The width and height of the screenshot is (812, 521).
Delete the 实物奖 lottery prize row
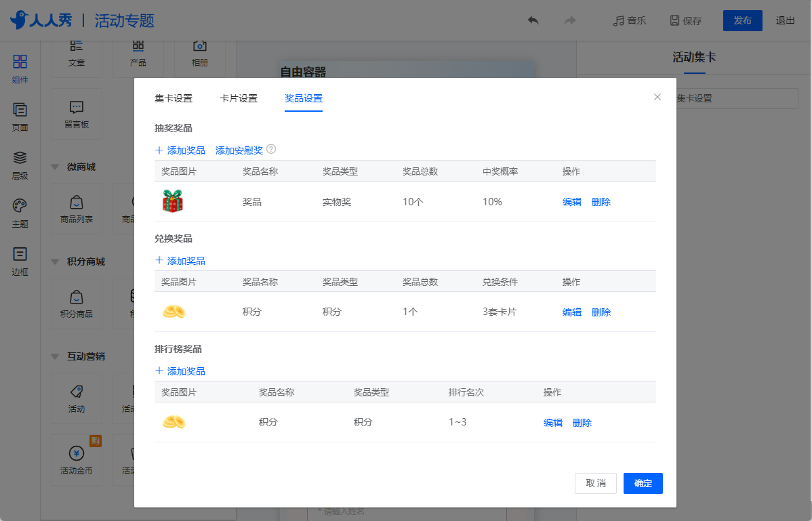(x=601, y=202)
